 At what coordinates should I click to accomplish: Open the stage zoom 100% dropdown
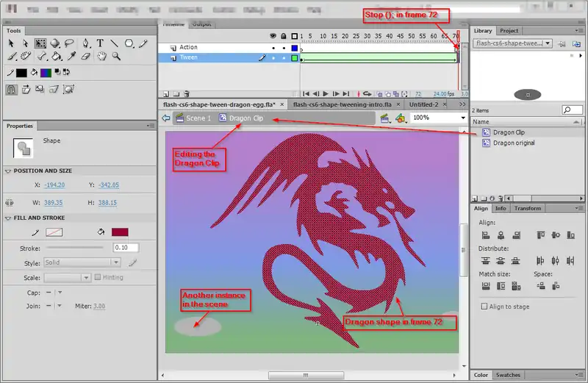click(462, 118)
